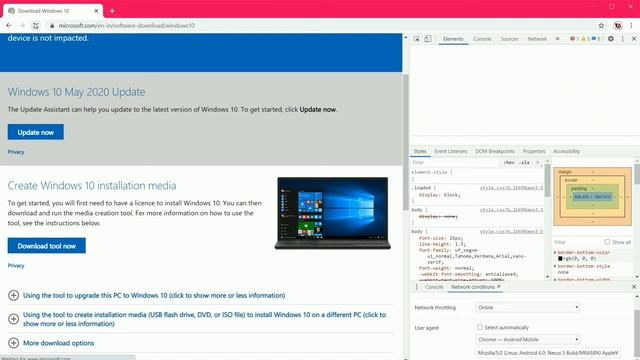This screenshot has height=360, width=640.
Task: Toggle the :hov element state button
Action: click(509, 162)
